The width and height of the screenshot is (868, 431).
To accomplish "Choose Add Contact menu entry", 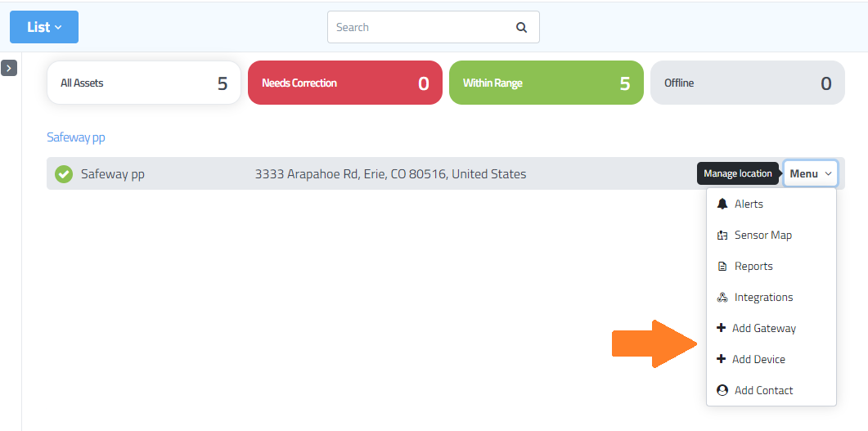I will [x=763, y=390].
